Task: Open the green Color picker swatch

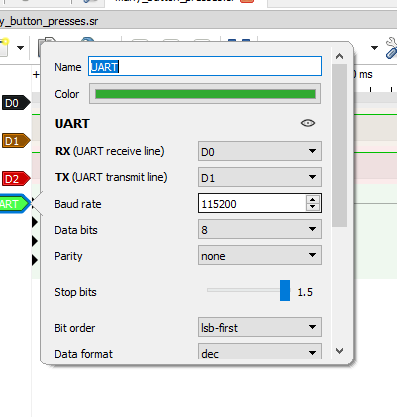Action: point(205,94)
